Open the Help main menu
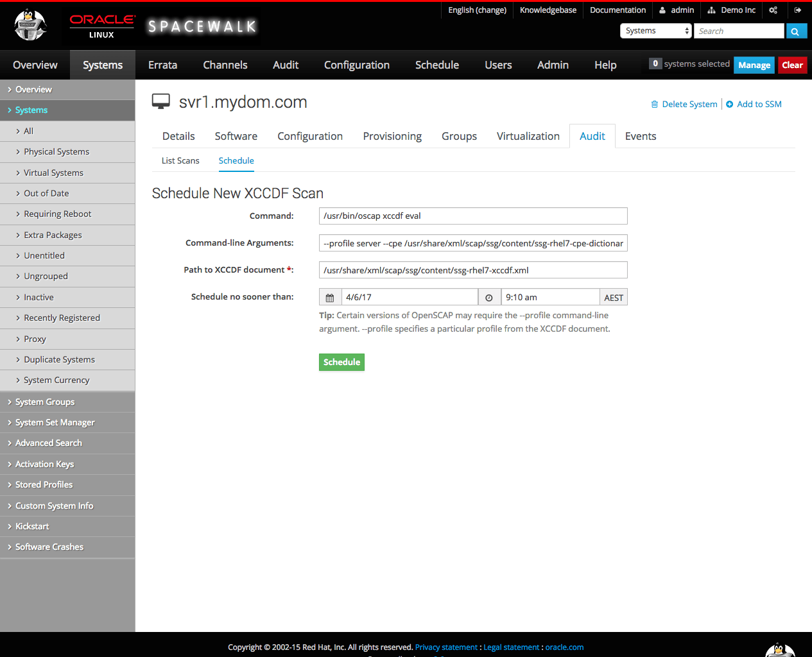This screenshot has width=812, height=657. (x=605, y=65)
